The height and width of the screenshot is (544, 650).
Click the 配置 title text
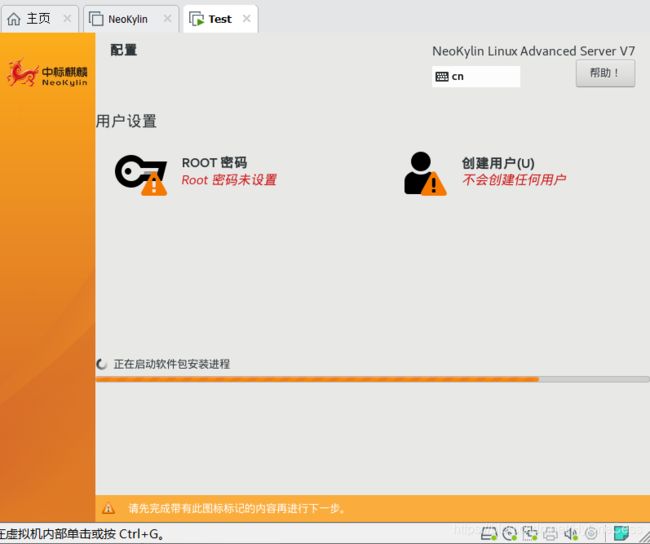point(124,50)
